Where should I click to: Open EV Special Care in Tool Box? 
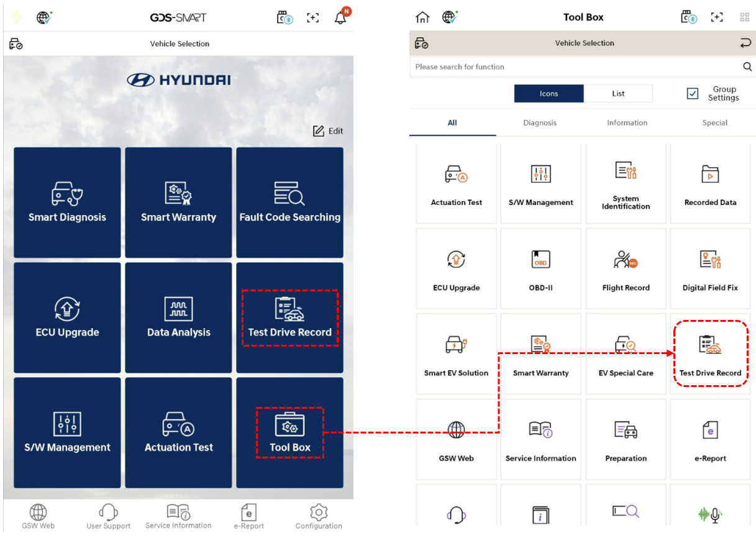(x=626, y=353)
